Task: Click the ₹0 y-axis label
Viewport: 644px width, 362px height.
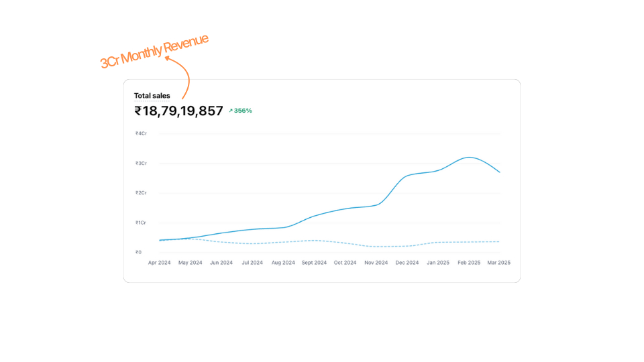Action: 138,252
